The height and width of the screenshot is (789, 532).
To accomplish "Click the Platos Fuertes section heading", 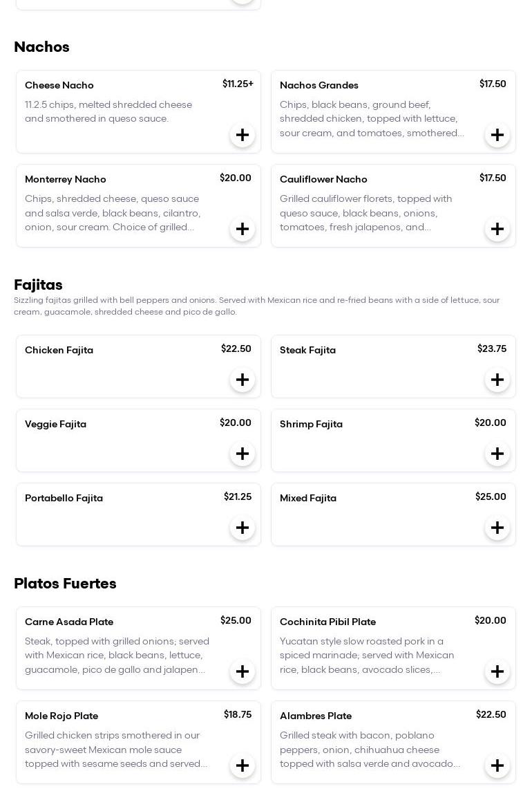I will (x=65, y=584).
